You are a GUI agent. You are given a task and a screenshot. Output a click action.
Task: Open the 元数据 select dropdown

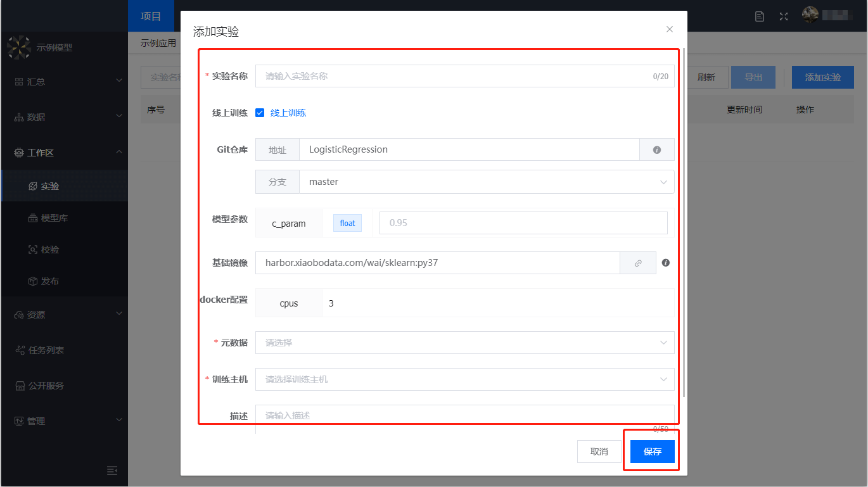pyautogui.click(x=465, y=343)
